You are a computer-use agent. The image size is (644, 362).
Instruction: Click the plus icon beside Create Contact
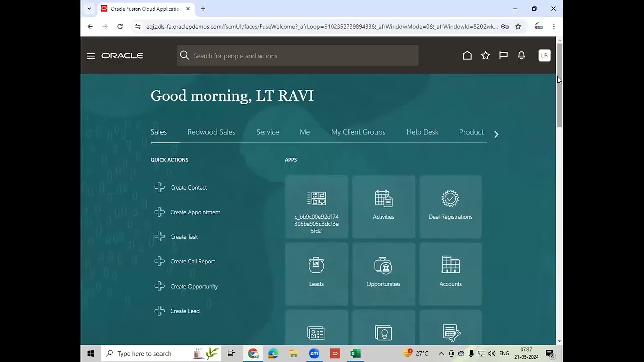(159, 187)
